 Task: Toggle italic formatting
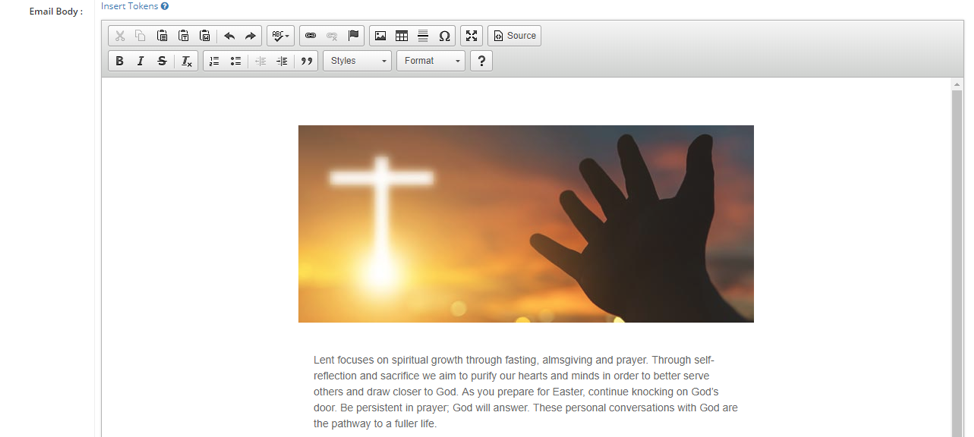(140, 61)
